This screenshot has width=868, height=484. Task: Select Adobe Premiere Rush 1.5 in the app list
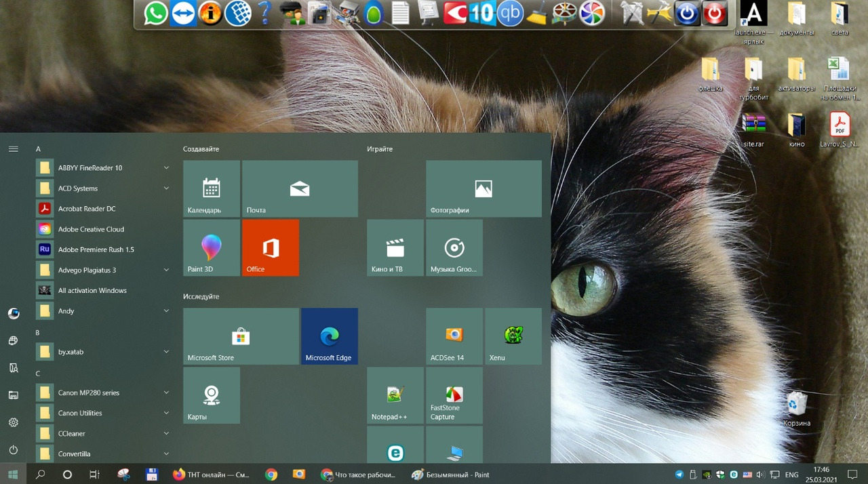pyautogui.click(x=96, y=249)
